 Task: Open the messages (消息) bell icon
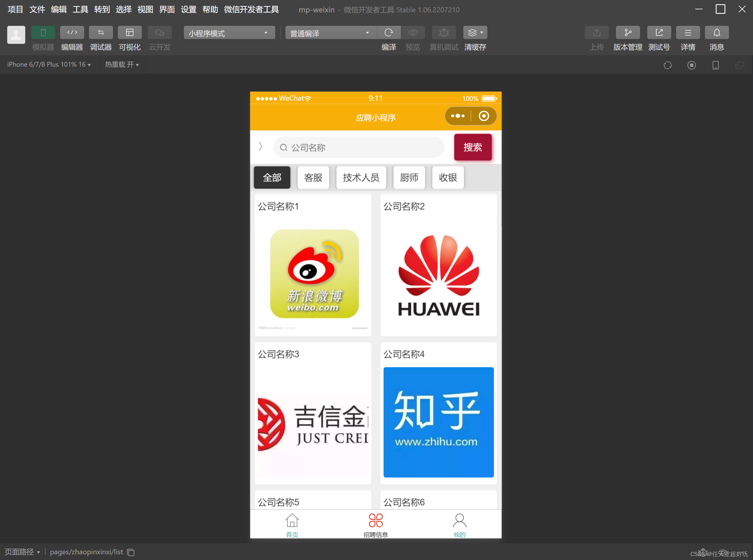[x=716, y=32]
